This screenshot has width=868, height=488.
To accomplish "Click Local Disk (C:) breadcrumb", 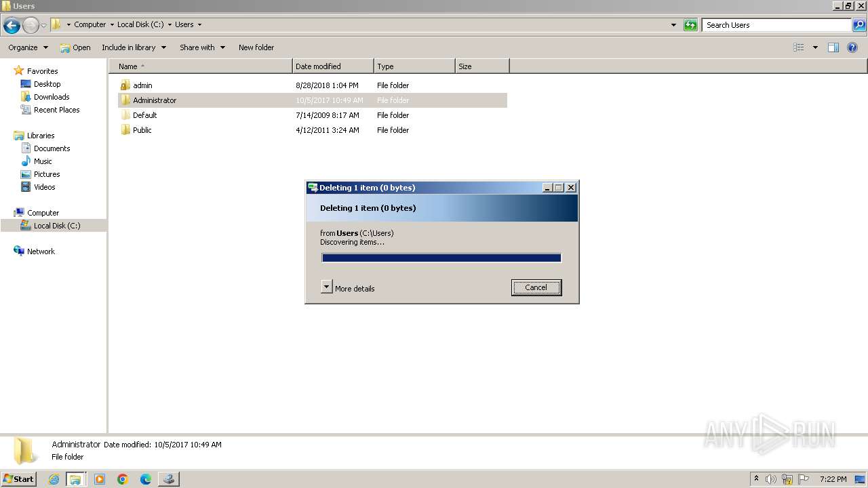I will 140,24.
